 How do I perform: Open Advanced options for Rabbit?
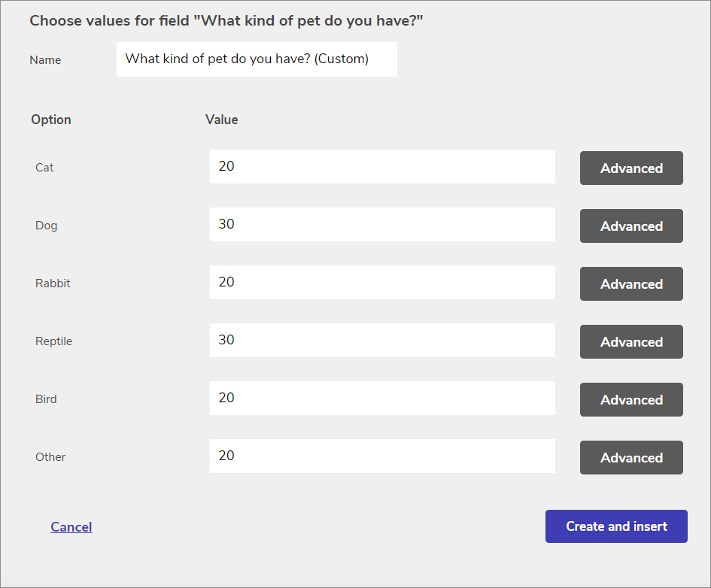pyautogui.click(x=631, y=284)
